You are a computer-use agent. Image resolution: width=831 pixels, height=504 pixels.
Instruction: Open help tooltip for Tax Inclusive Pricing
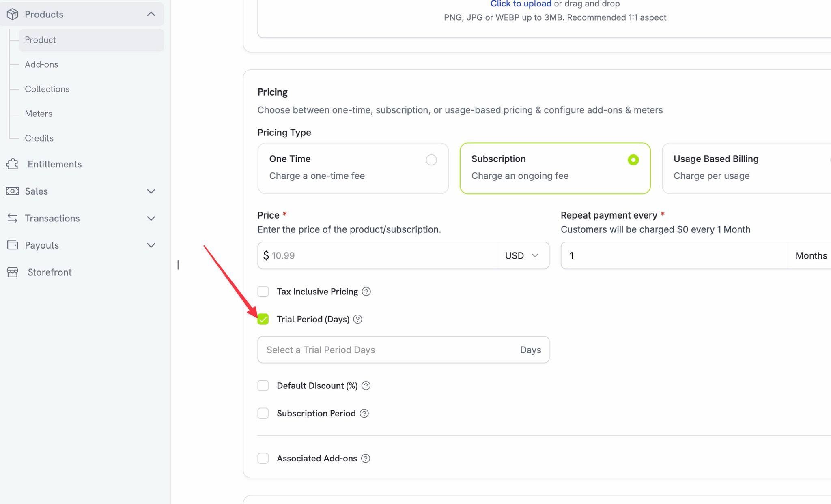coord(366,292)
